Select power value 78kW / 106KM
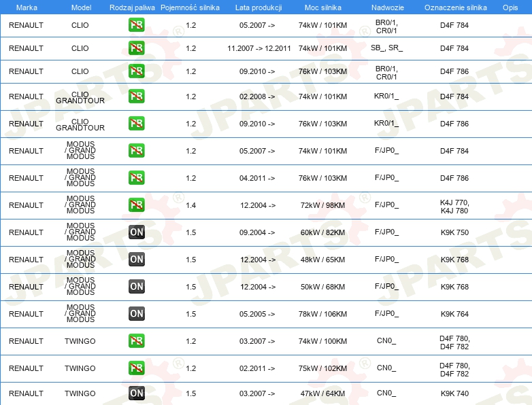The width and height of the screenshot is (532, 405). (x=322, y=314)
